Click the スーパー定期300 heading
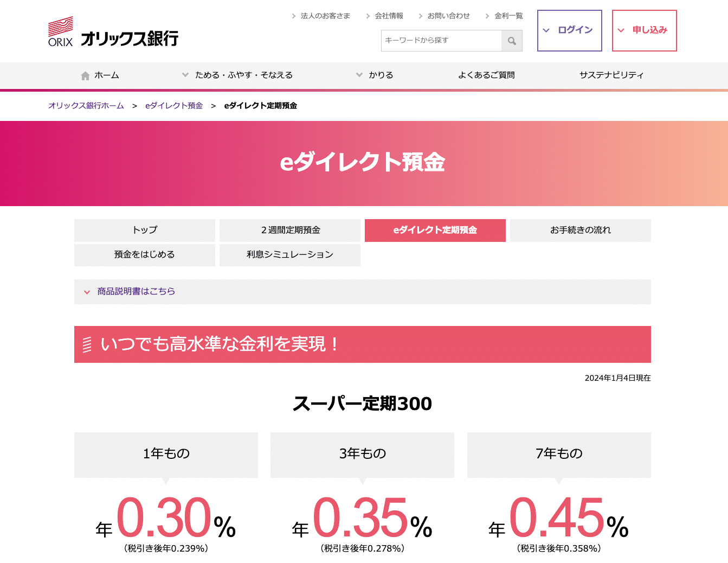This screenshot has height=563, width=728. coord(362,404)
